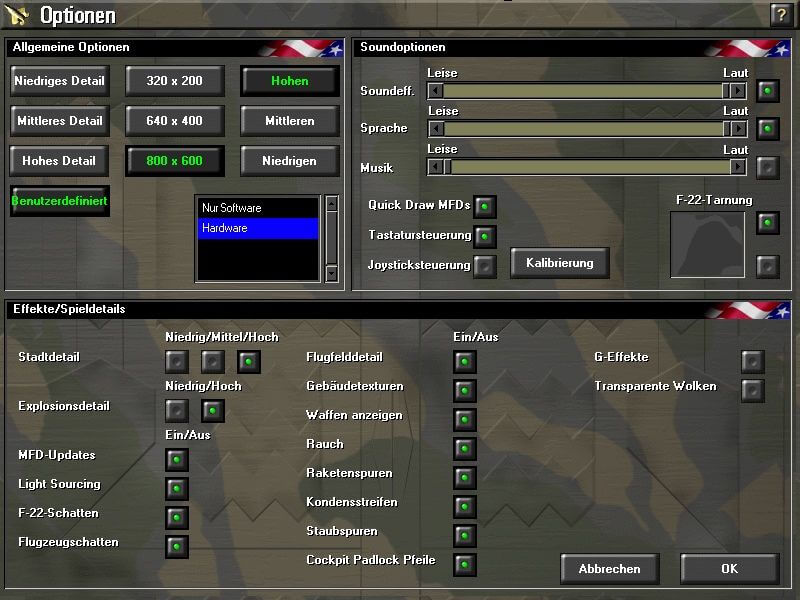Click the F-22-Tarnung preview image
This screenshot has height=600, width=800.
click(708, 244)
